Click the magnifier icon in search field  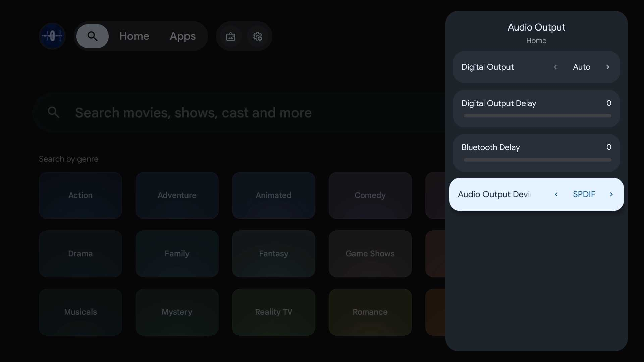pyautogui.click(x=54, y=112)
